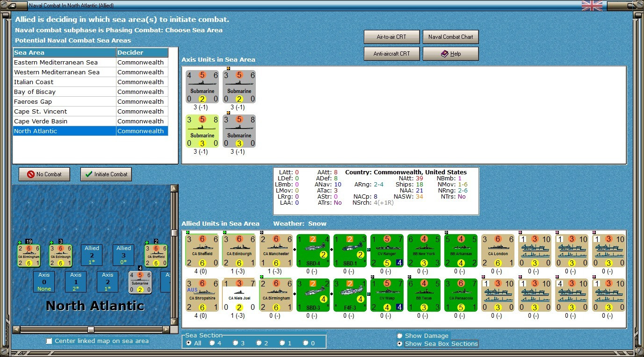644x357 pixels.
Task: Open the Naval Combat Chart
Action: [x=451, y=37]
